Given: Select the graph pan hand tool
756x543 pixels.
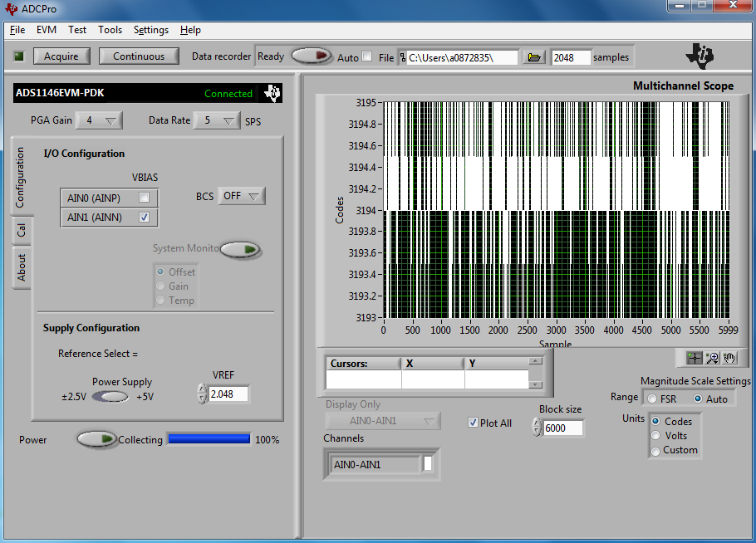Looking at the screenshot, I should coord(729,358).
